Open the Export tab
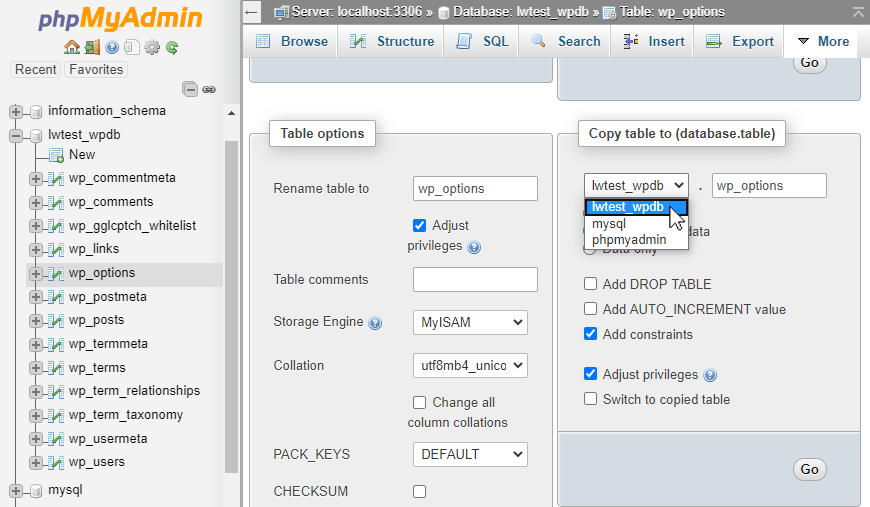Viewport: 870px width, 507px height. coord(739,41)
